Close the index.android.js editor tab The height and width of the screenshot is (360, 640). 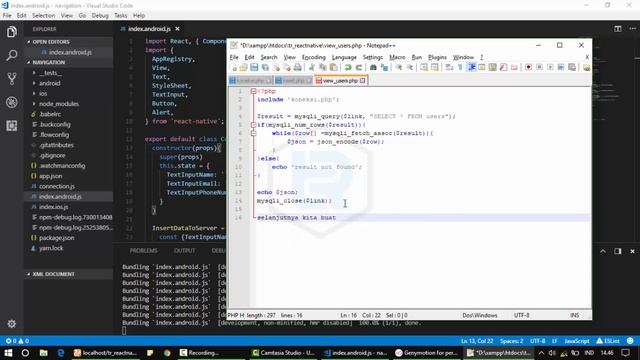(x=177, y=29)
